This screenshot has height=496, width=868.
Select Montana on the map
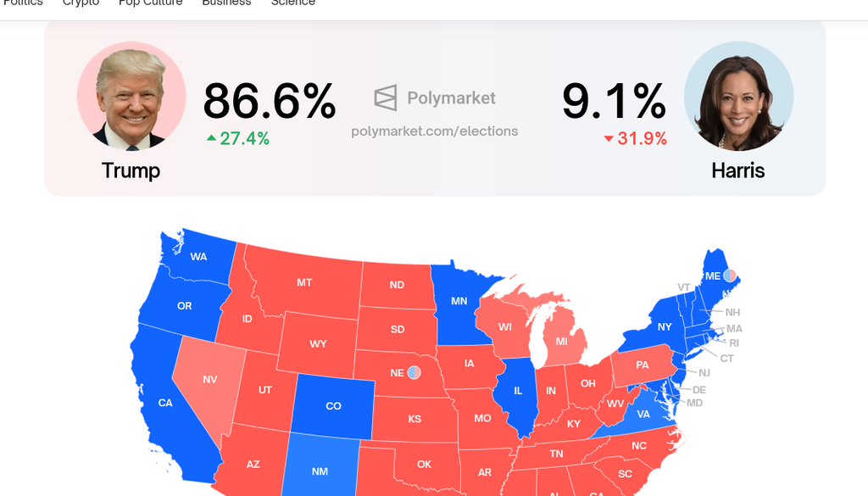click(304, 282)
